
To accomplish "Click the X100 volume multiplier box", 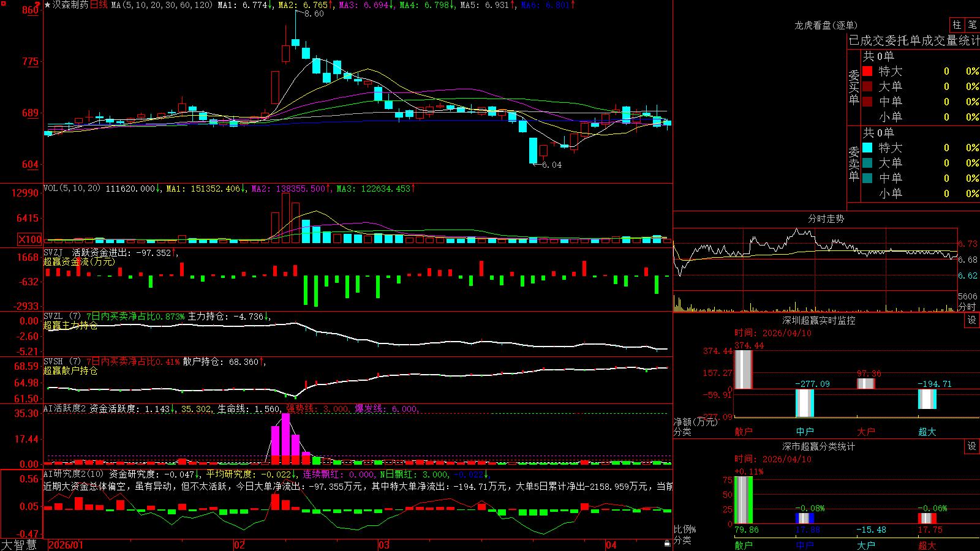I will (x=30, y=239).
